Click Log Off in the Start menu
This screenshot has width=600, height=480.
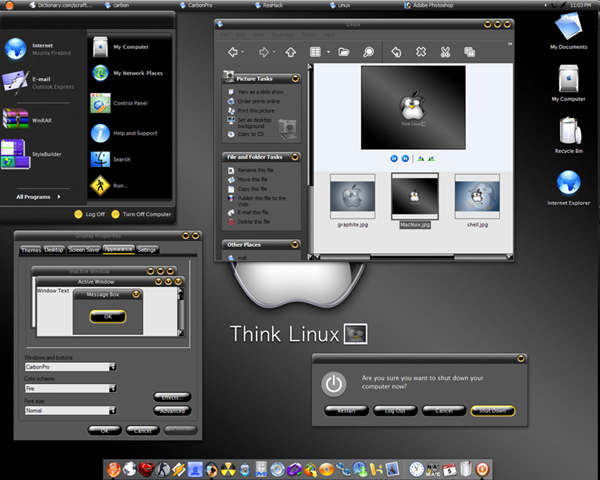click(90, 214)
